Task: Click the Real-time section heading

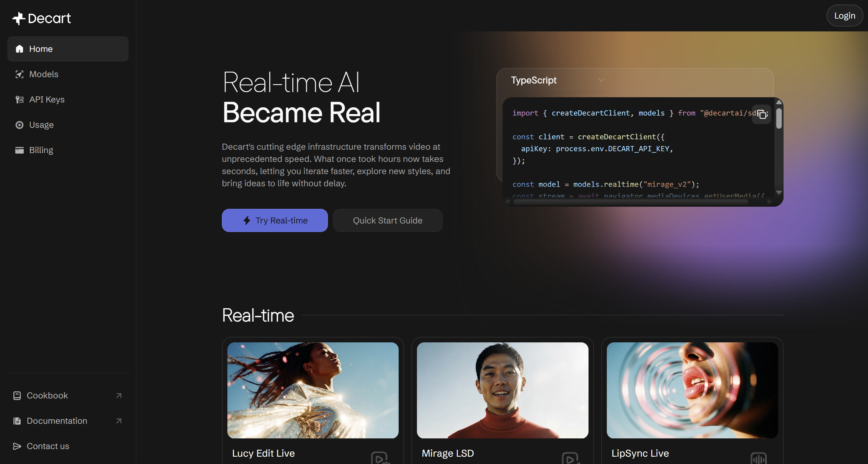Action: tap(258, 315)
